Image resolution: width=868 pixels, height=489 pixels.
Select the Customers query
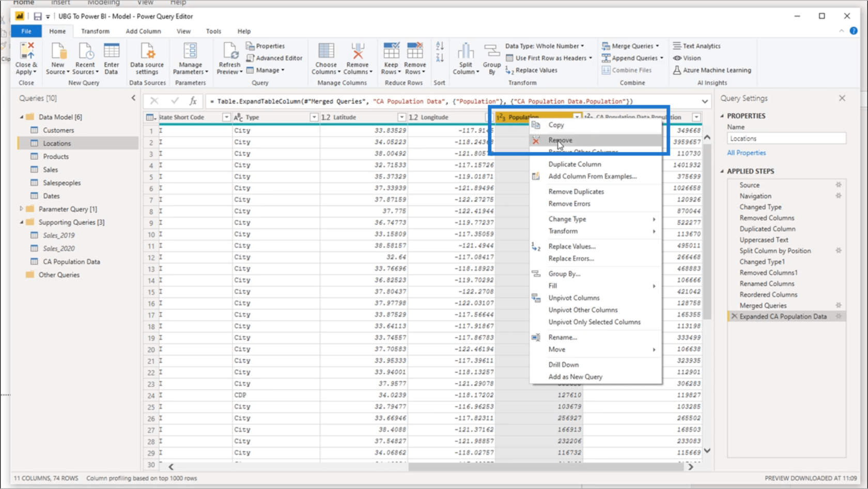pyautogui.click(x=58, y=130)
